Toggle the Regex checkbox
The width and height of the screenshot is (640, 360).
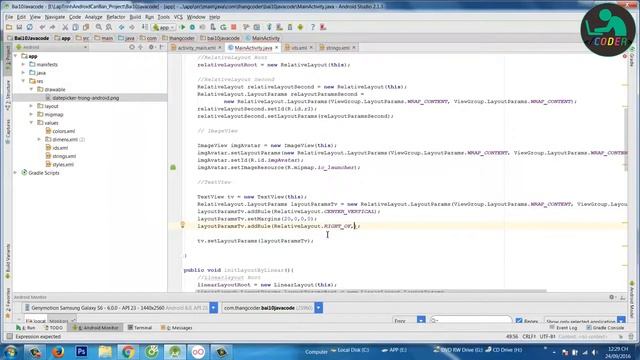(519, 321)
